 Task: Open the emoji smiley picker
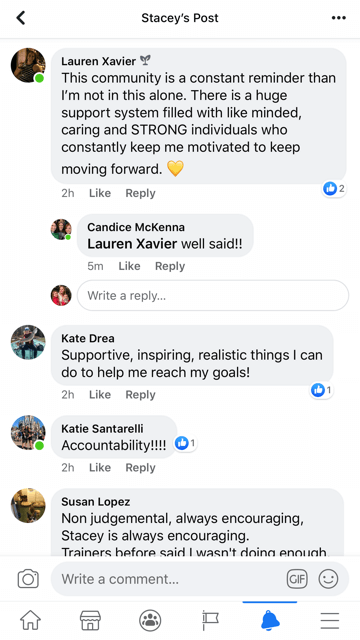[329, 579]
